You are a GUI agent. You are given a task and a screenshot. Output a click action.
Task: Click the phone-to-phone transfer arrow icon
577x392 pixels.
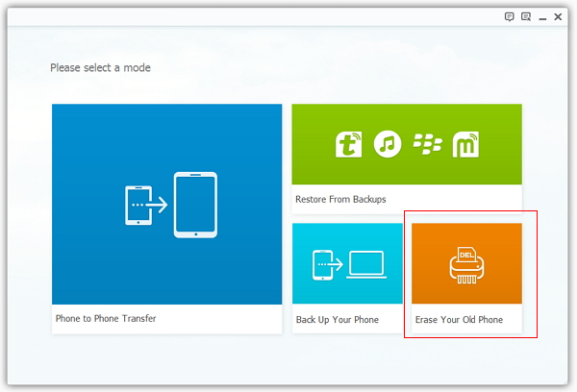171,205
